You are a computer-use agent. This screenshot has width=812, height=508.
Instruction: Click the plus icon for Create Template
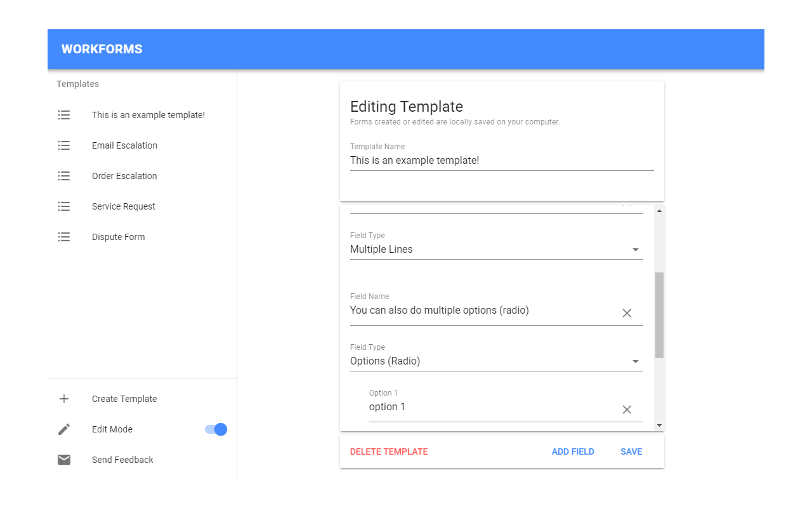point(63,399)
